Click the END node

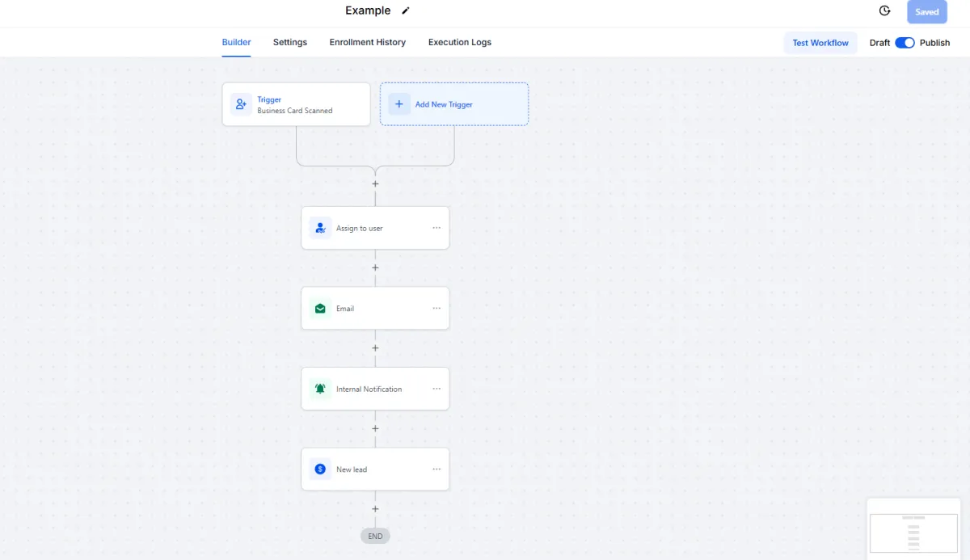[x=375, y=536]
